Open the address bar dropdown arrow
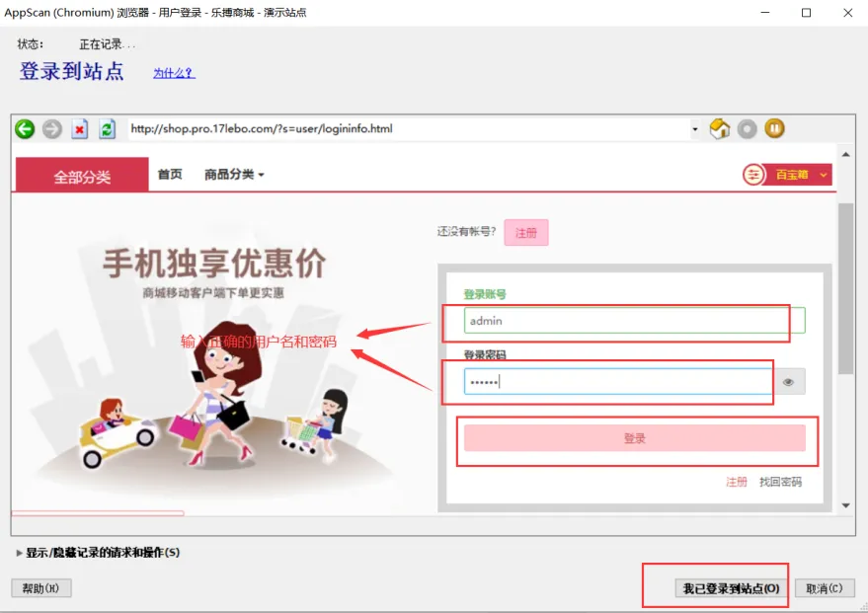868x613 pixels. pyautogui.click(x=694, y=128)
